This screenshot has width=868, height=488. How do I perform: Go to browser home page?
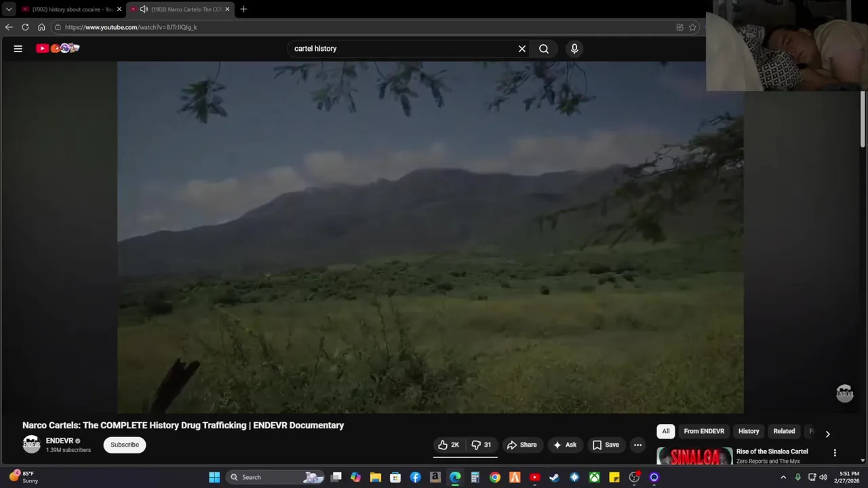(41, 27)
